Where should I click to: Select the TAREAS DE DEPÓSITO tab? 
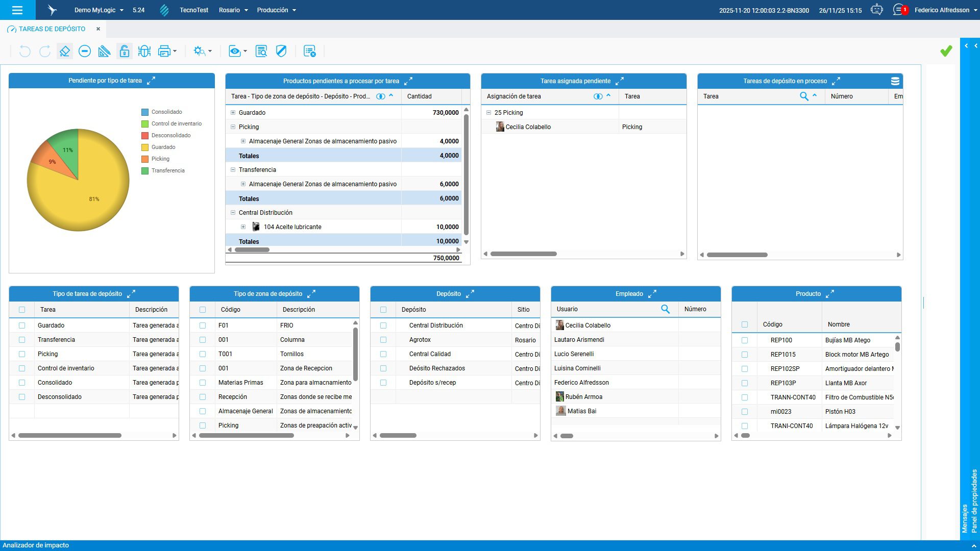click(x=52, y=29)
